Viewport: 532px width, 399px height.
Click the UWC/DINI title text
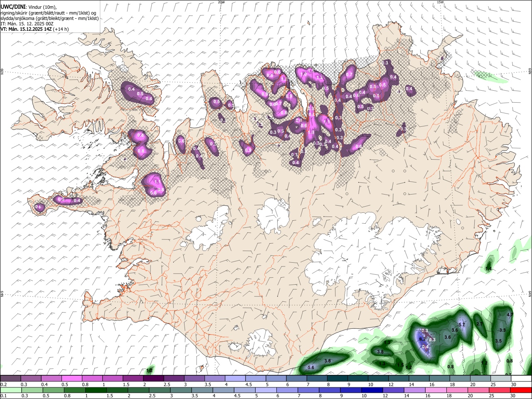tap(13, 6)
